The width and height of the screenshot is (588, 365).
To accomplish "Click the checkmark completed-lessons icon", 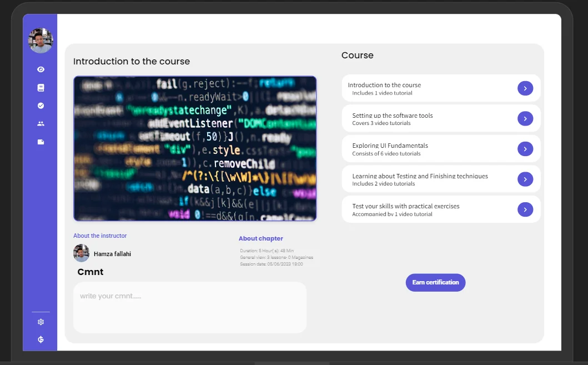I will [40, 105].
